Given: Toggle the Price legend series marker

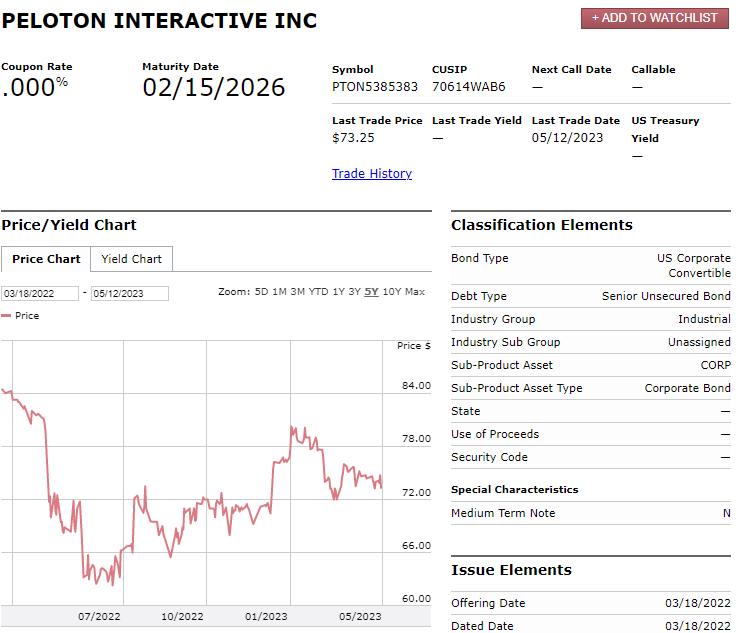Looking at the screenshot, I should click(x=6, y=316).
